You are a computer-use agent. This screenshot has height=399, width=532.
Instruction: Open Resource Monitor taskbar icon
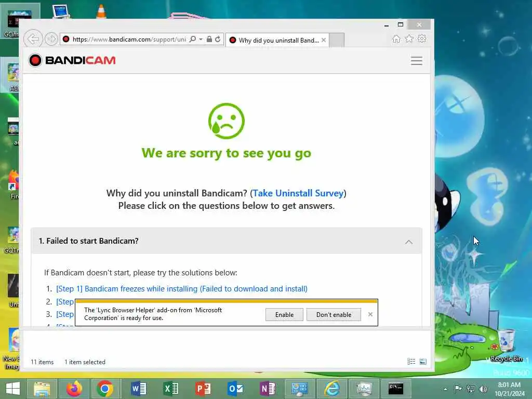point(364,389)
